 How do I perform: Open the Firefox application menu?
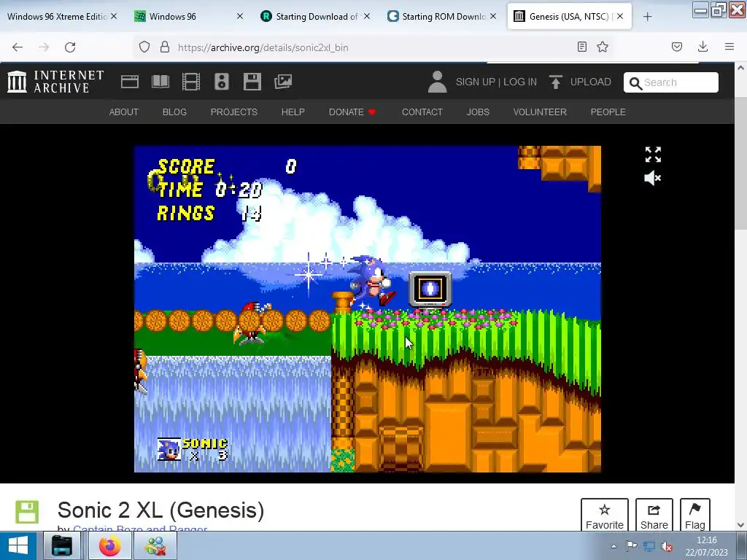[x=729, y=47]
